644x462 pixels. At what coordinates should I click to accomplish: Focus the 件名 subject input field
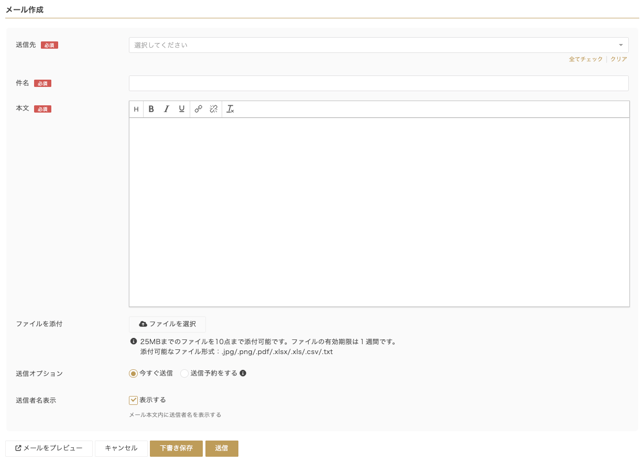pos(379,83)
